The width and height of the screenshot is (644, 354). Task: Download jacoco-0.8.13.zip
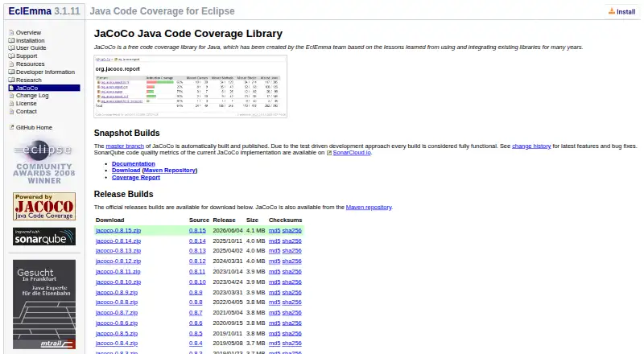click(x=118, y=251)
